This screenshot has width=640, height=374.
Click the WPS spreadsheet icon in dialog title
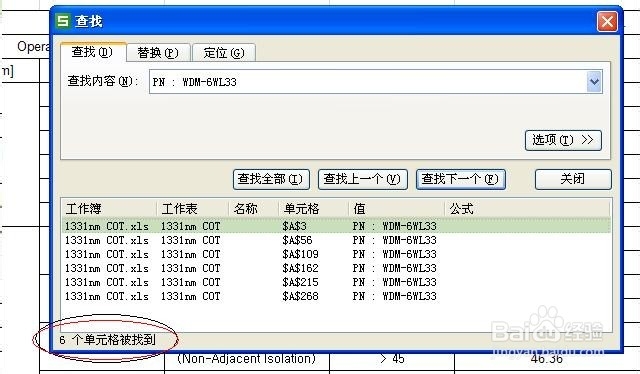[x=63, y=21]
